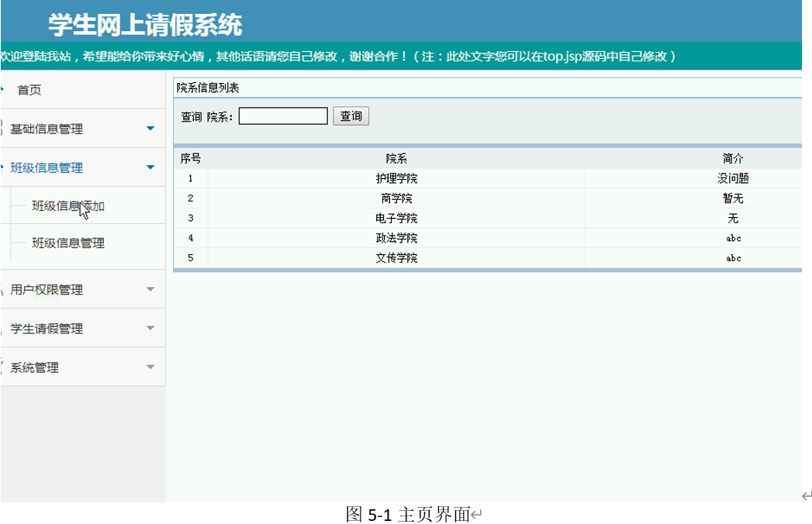Screen dimensions: 812x524
Task: Expand the 学生请假管理 dropdown arrow
Action: pyautogui.click(x=150, y=329)
